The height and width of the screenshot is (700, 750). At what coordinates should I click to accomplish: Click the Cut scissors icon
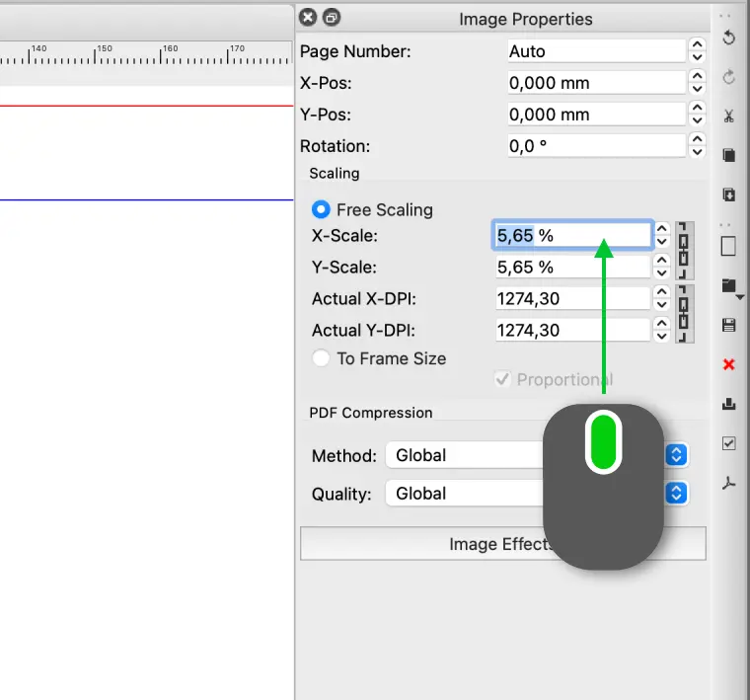(x=728, y=116)
